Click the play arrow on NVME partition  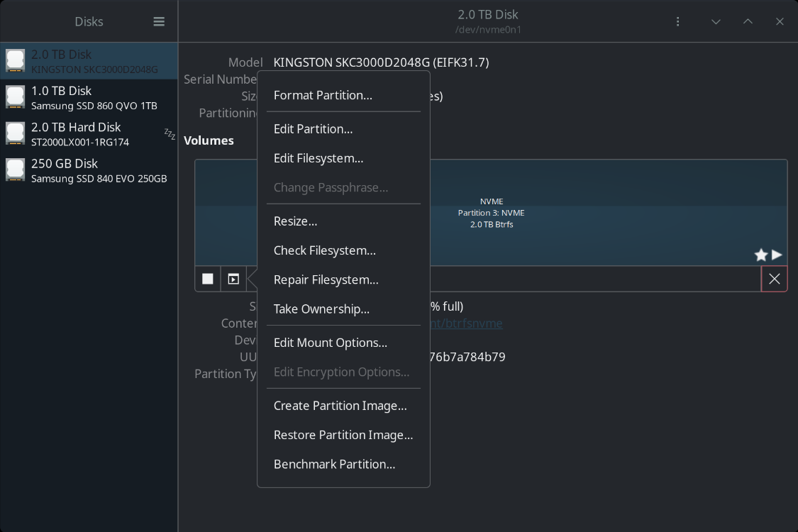click(x=777, y=255)
